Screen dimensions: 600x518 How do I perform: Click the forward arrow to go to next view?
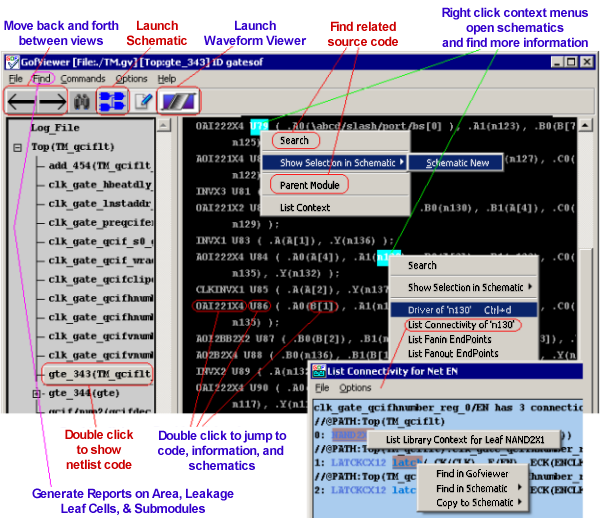coord(52,100)
